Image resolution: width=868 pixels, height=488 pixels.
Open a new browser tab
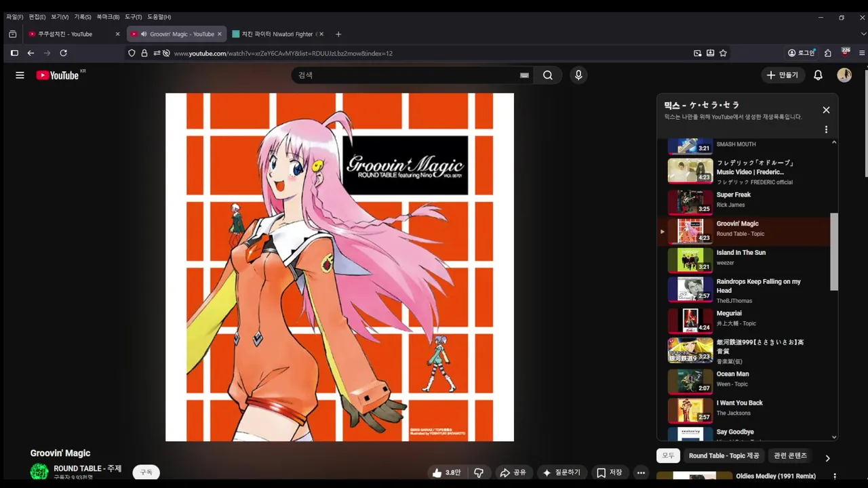click(338, 34)
